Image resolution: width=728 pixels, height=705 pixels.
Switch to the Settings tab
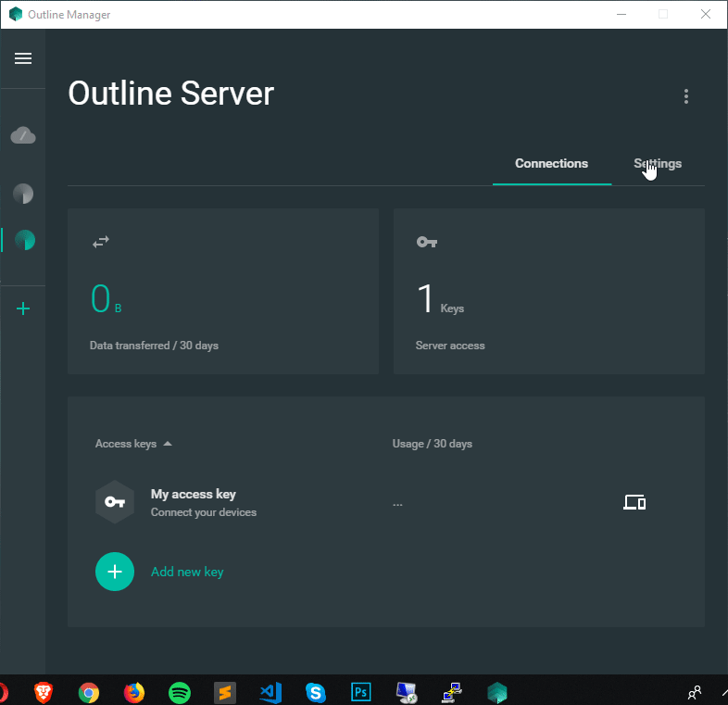pos(658,163)
